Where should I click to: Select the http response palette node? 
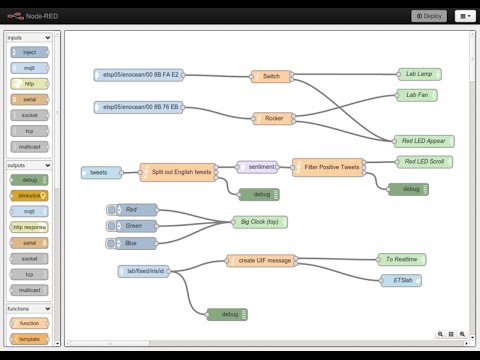coord(29,227)
